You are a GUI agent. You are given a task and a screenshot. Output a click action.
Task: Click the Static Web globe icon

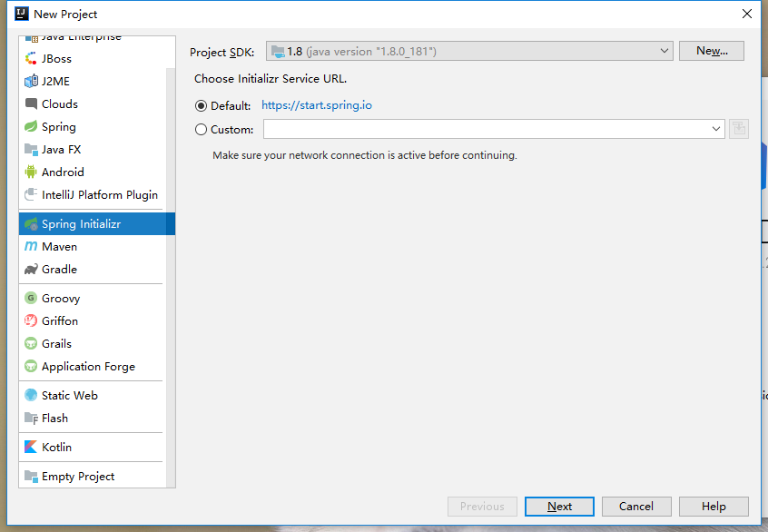[31, 395]
